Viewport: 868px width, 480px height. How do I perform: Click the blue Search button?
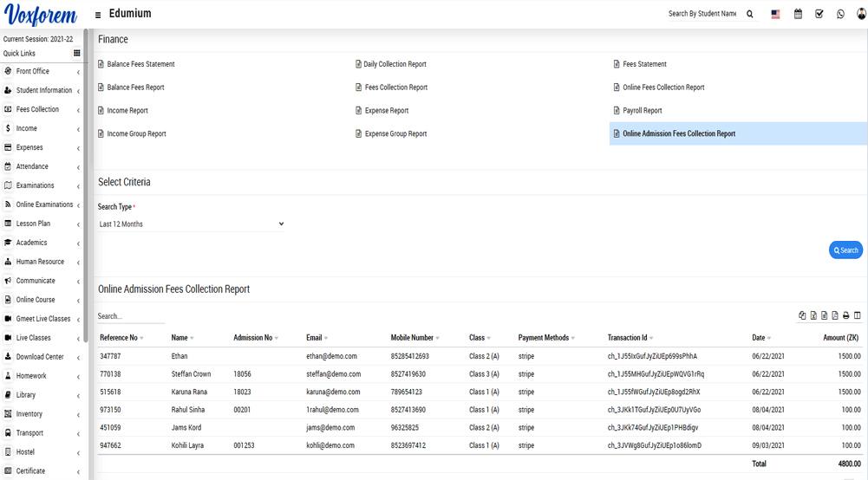point(845,250)
